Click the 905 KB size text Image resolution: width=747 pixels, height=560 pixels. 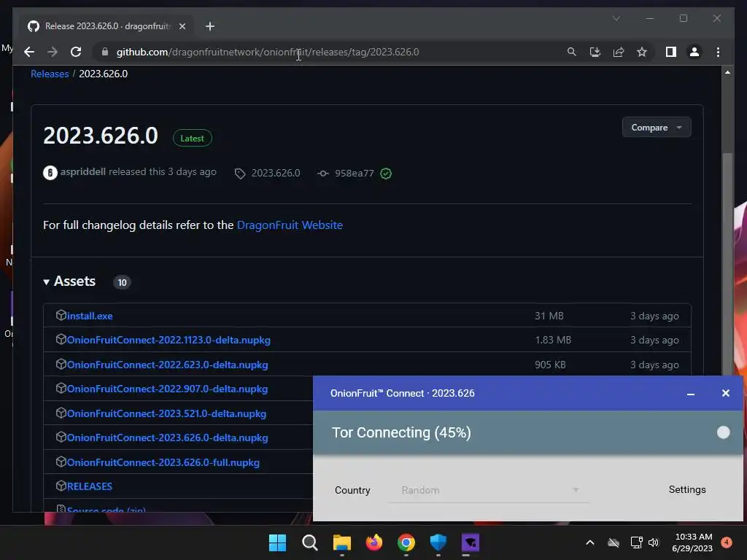(x=550, y=365)
